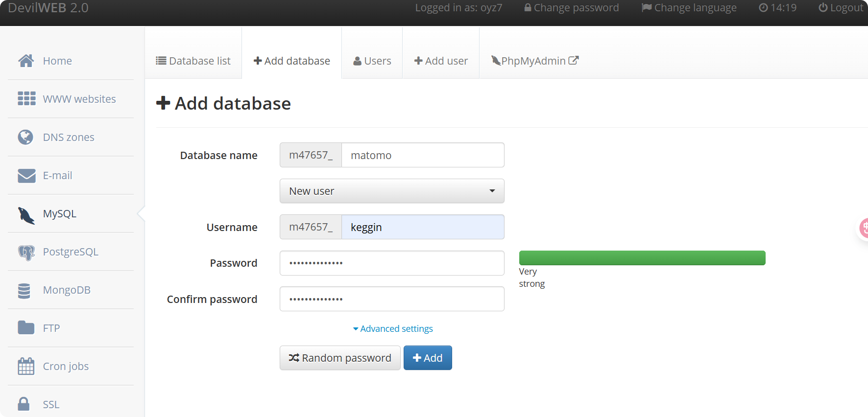868x417 pixels.
Task: Click the FTP folder icon
Action: pyautogui.click(x=26, y=328)
